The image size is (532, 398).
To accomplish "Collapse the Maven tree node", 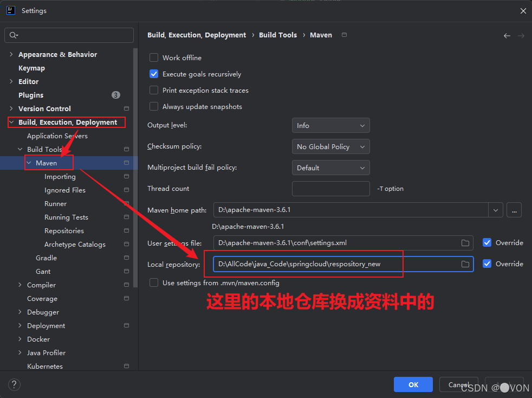I will click(29, 163).
